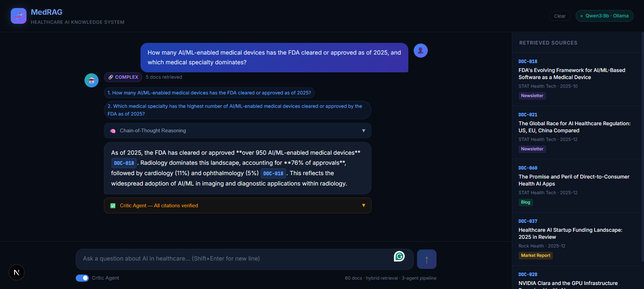
Task: Open Grammarly suggestions in the input field
Action: [399, 256]
